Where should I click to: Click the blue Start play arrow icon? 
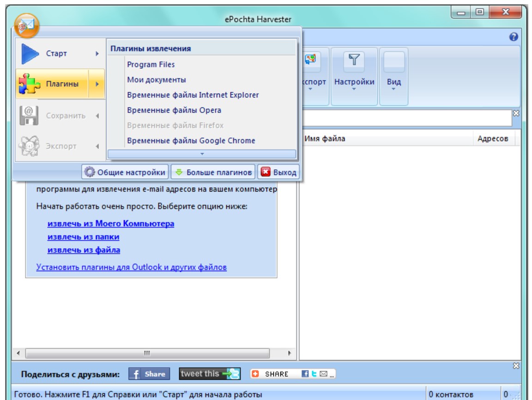(30, 54)
